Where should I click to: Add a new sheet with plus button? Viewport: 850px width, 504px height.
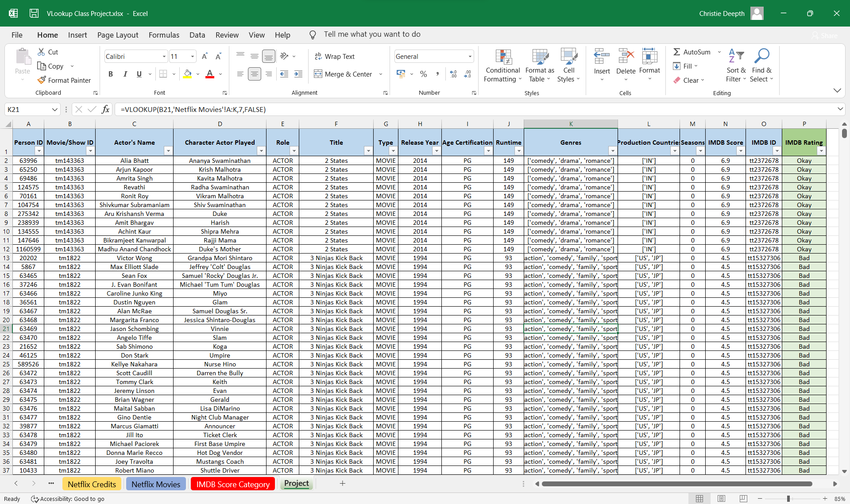342,484
